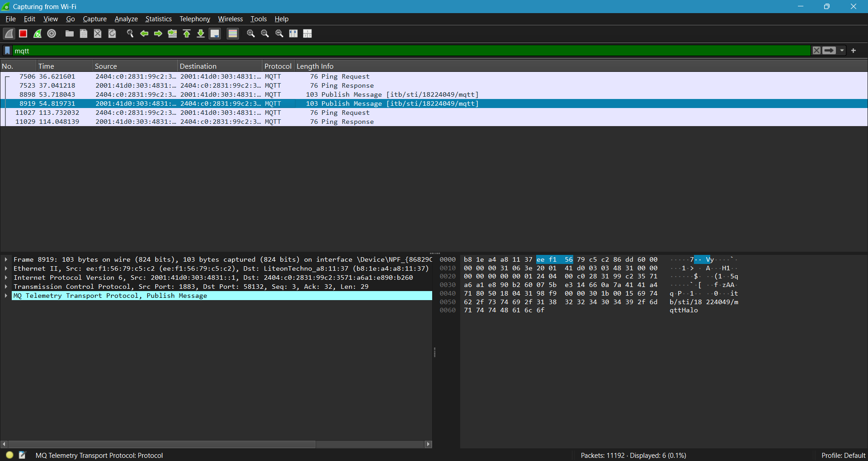Sort packets by Source column
The image size is (868, 461).
(135, 66)
